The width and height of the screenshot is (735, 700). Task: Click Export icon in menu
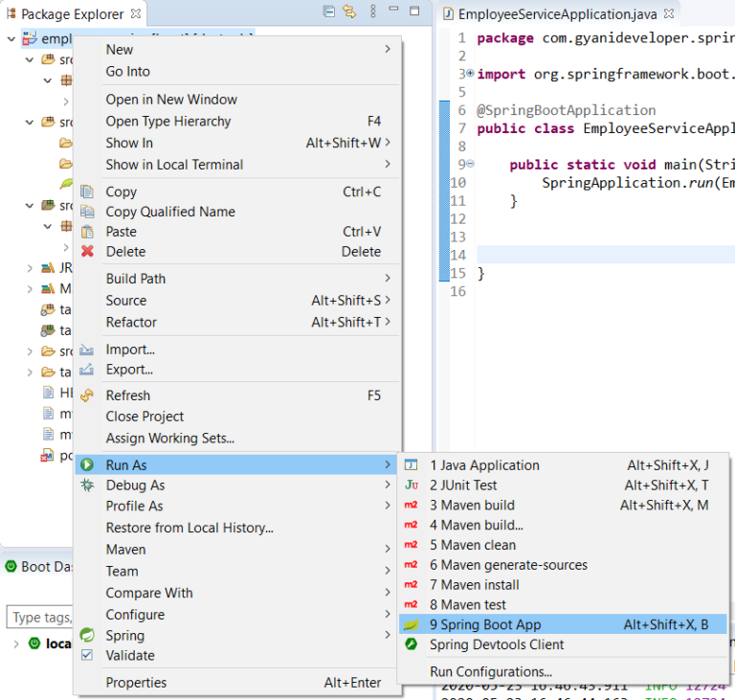[x=86, y=370]
